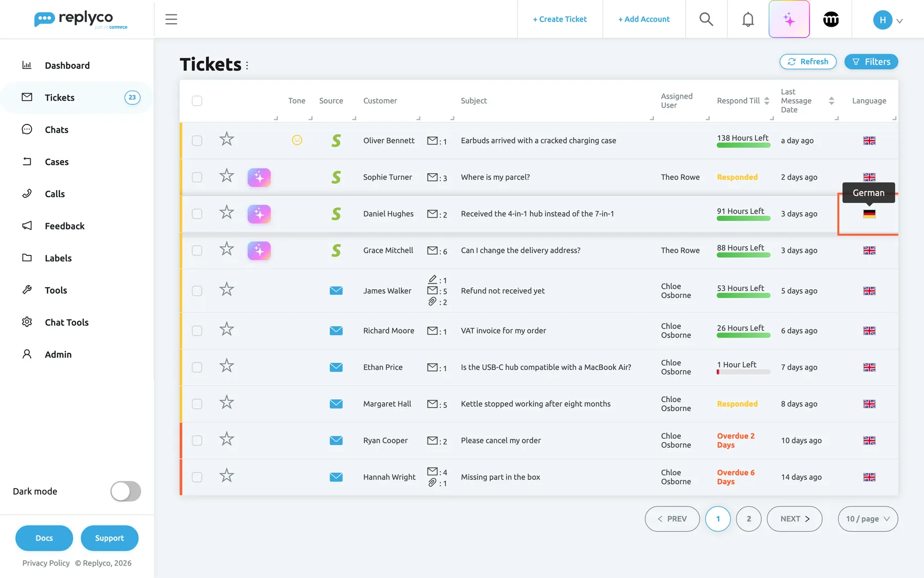Open the Privacy Policy link
924x578 pixels.
pyautogui.click(x=46, y=563)
